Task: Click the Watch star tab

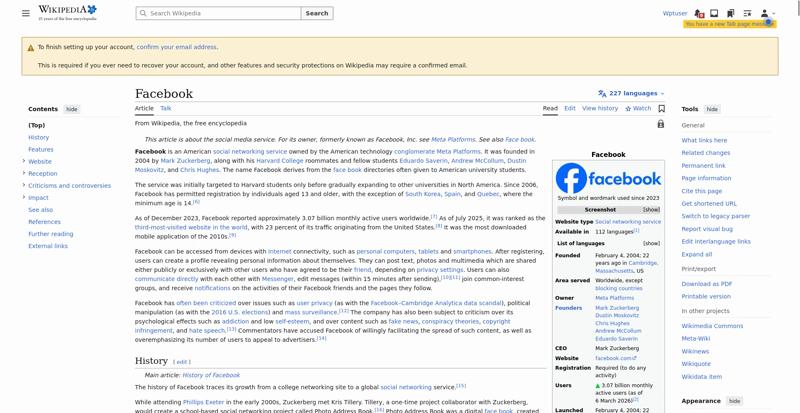Action: point(638,108)
